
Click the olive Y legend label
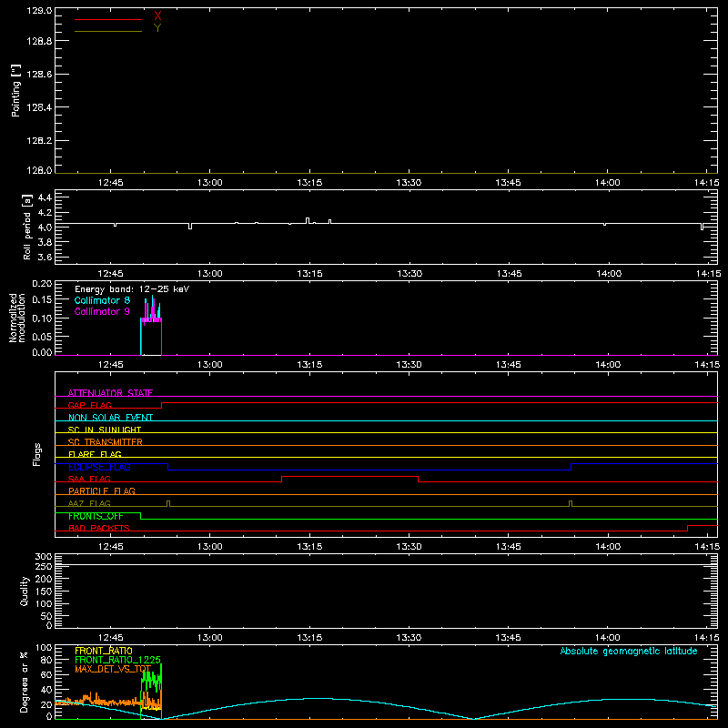157,28
